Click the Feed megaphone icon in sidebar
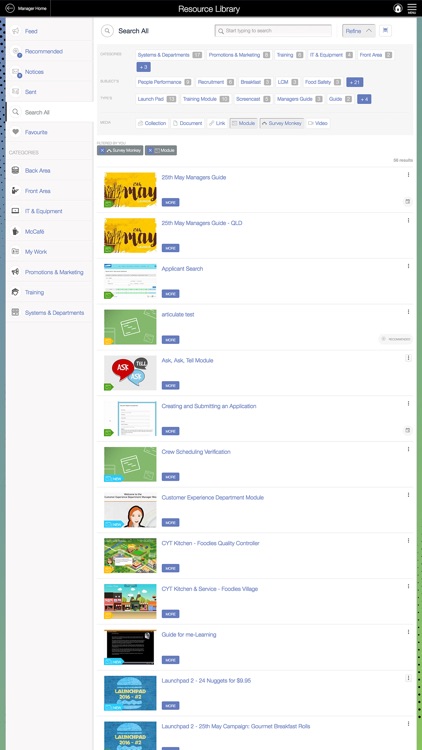The height and width of the screenshot is (750, 422). 16,31
